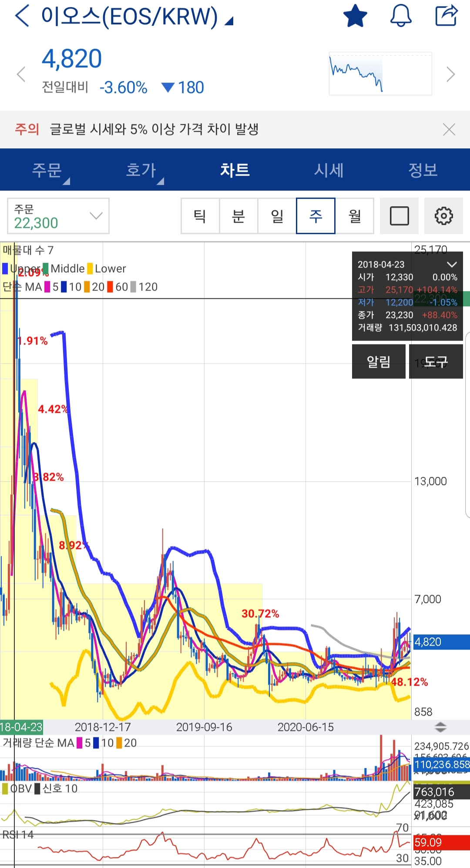Viewport: 470px width, 868px height.
Task: Select the 분 chart interval
Action: [238, 216]
